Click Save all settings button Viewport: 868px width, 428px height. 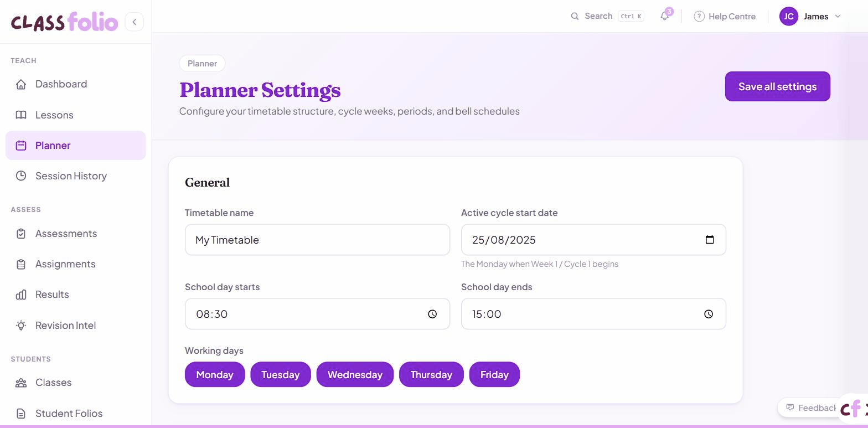778,86
